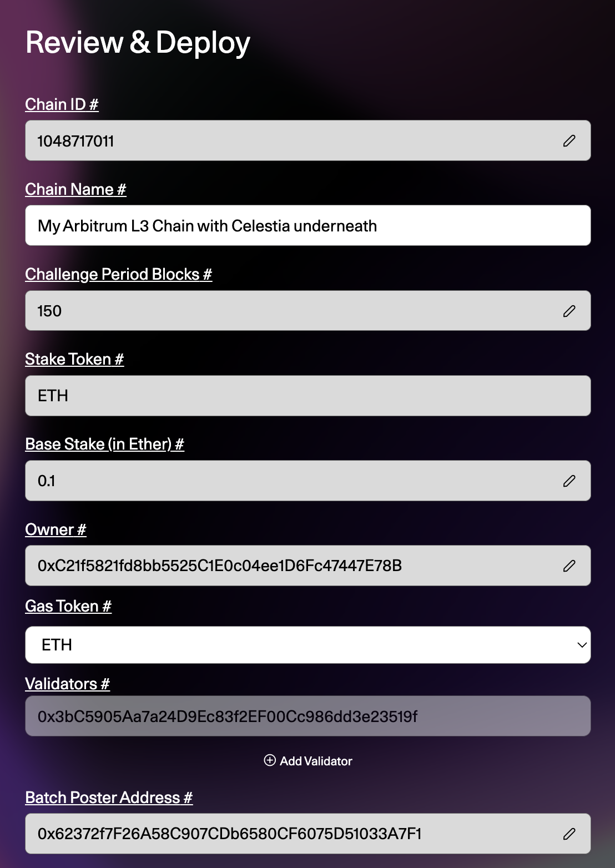Click the Owner # label link
This screenshot has width=615, height=868.
pos(56,529)
